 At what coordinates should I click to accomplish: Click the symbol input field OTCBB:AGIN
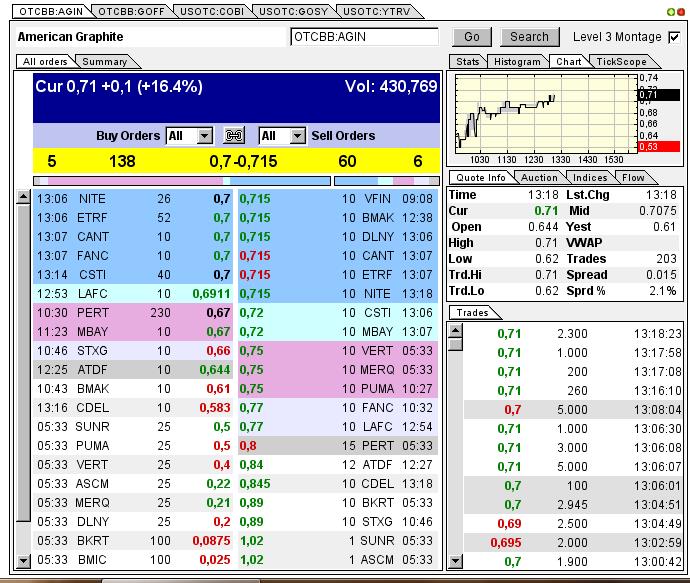click(x=364, y=37)
